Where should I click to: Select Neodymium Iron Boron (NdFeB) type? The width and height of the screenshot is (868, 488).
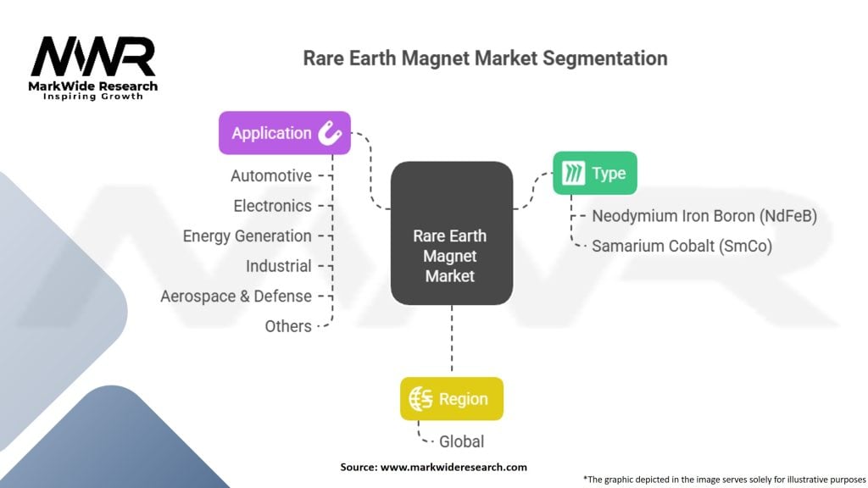pos(704,216)
